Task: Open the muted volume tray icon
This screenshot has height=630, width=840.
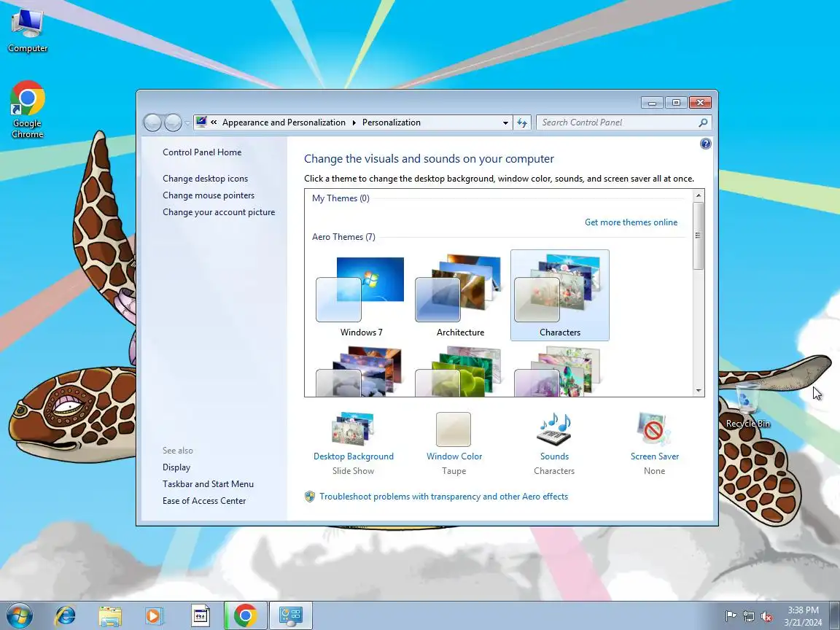Action: [766, 617]
